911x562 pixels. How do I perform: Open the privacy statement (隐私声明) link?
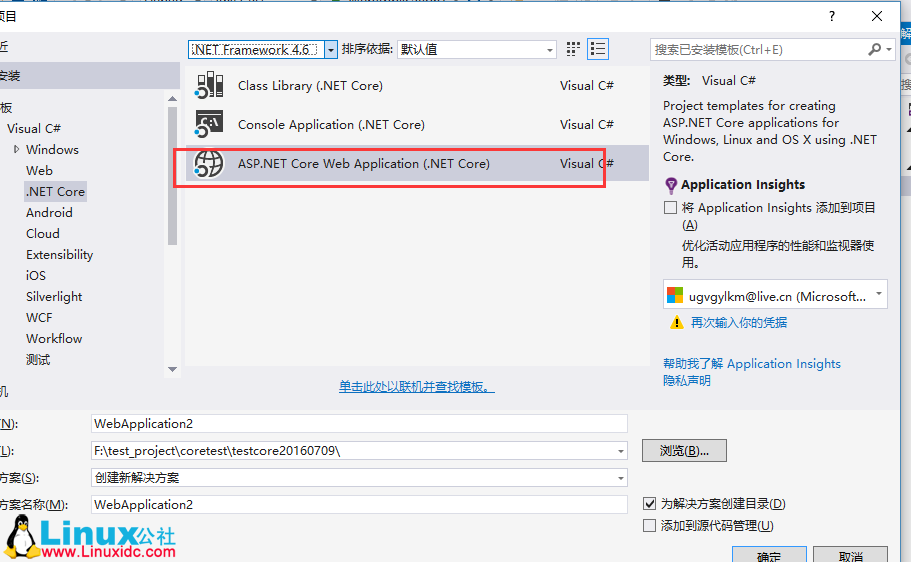[x=687, y=381]
